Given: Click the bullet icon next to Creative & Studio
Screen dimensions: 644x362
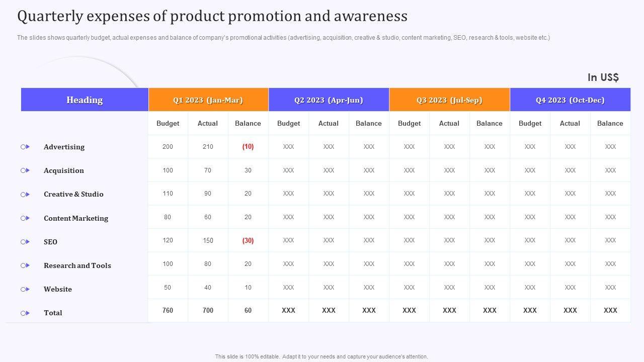Looking at the screenshot, I should pos(25,194).
